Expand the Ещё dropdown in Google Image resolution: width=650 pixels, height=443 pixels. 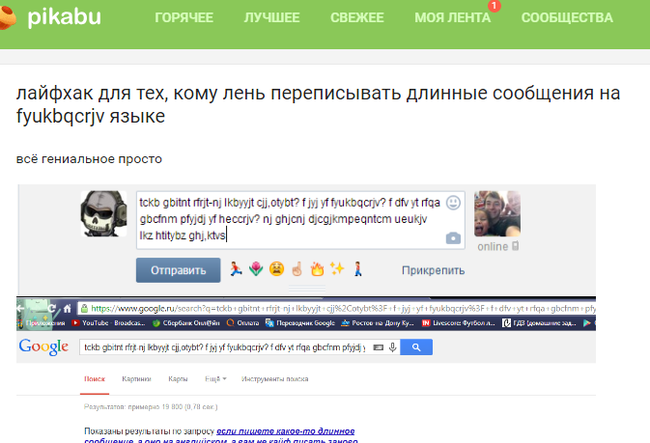(x=216, y=380)
